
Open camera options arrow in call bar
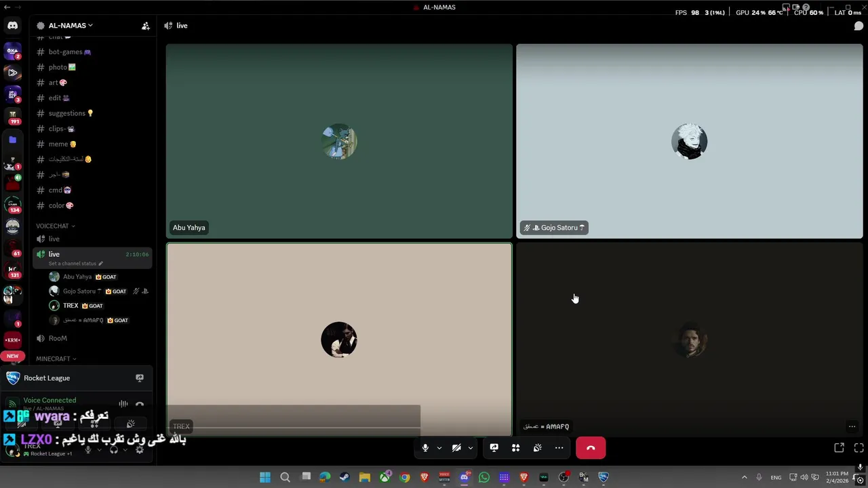[x=470, y=448]
